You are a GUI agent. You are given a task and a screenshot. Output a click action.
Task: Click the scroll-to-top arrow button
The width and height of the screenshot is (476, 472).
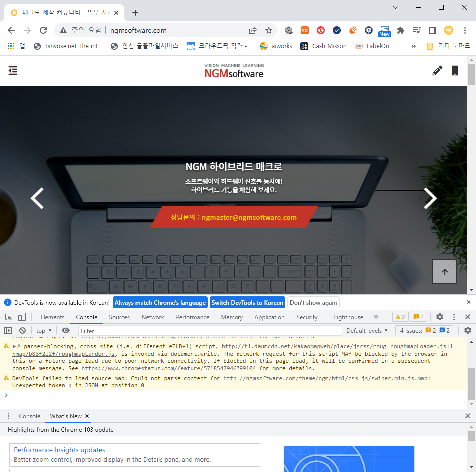(x=445, y=272)
